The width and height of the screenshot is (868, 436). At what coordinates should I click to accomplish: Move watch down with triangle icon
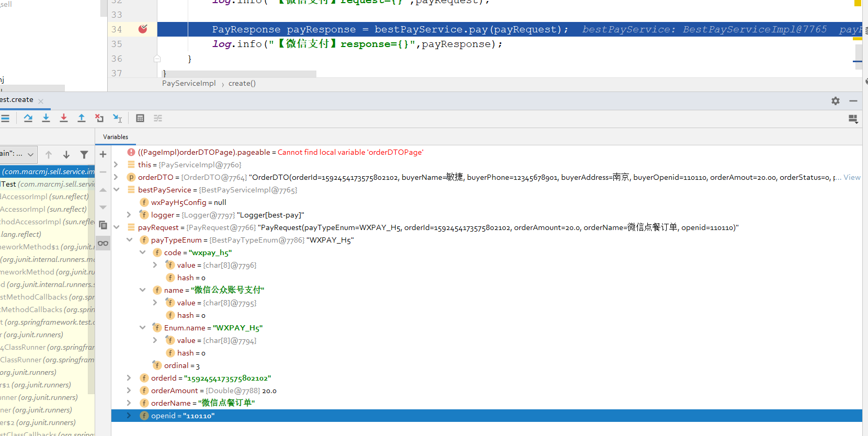click(x=103, y=208)
